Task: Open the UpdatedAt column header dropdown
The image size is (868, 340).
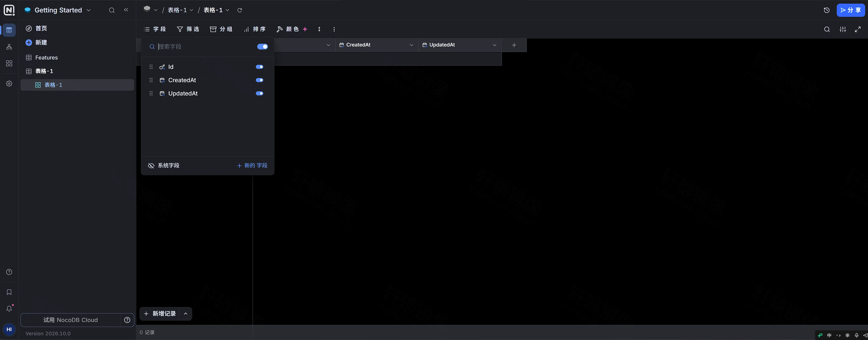Action: point(494,45)
